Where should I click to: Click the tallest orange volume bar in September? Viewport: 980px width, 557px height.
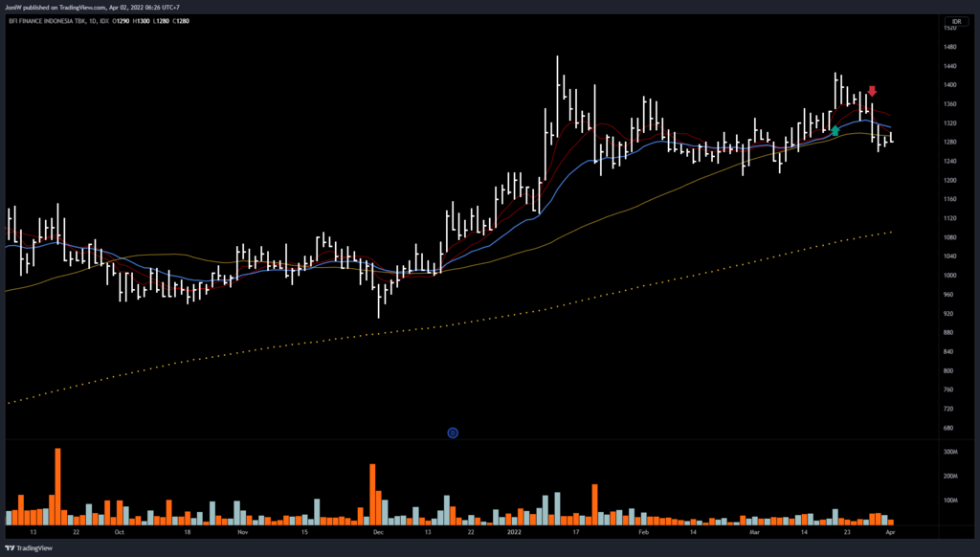pyautogui.click(x=57, y=485)
